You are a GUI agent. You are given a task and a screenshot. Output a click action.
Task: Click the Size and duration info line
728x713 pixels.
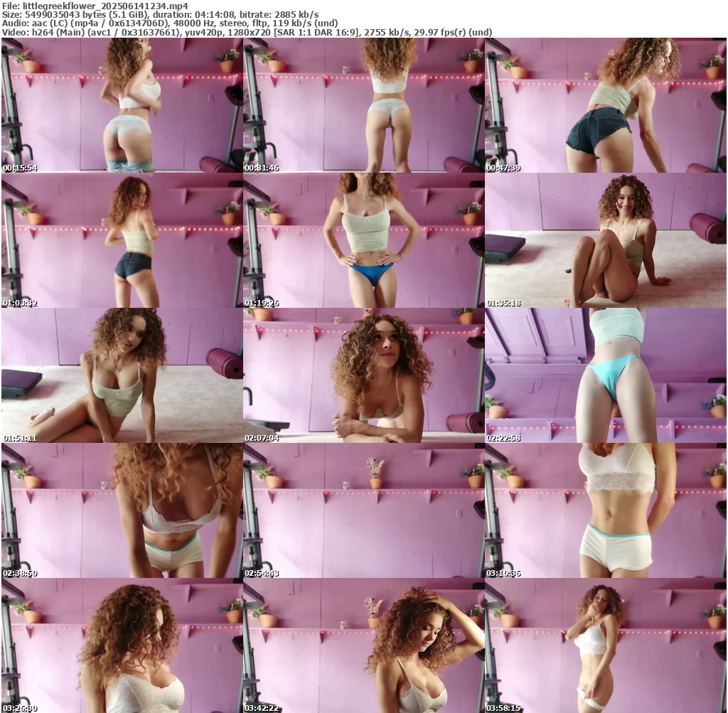pos(160,14)
